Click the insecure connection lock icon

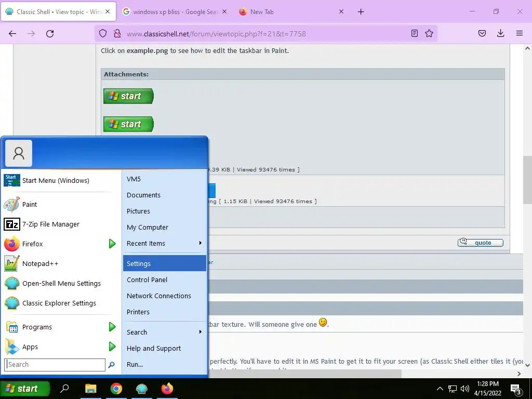click(117, 33)
